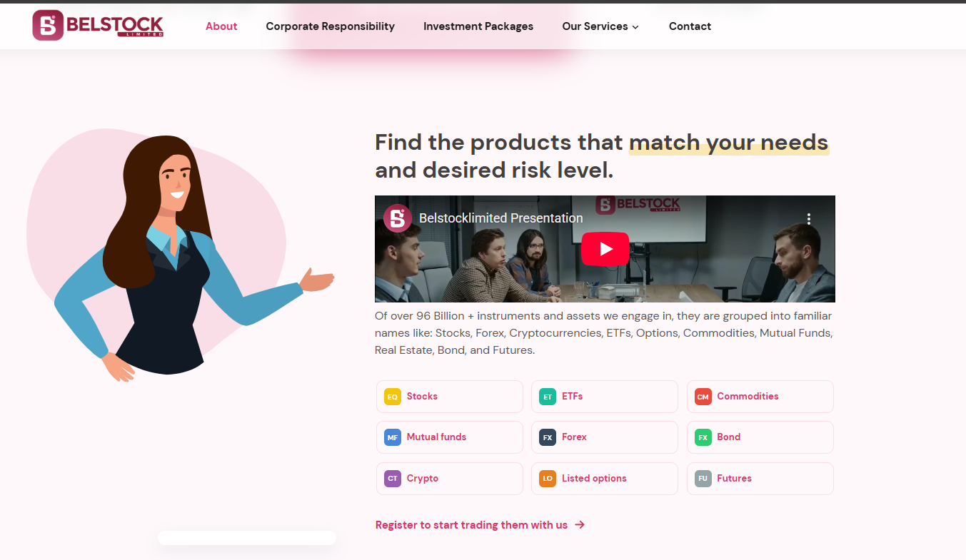Open Investment Packages in the navigation
This screenshot has width=966, height=560.
(478, 26)
